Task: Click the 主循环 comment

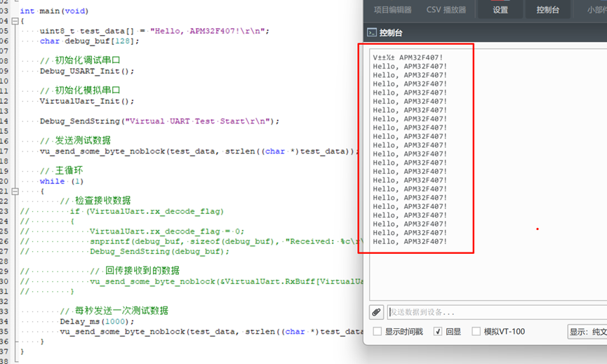Action: [x=62, y=170]
